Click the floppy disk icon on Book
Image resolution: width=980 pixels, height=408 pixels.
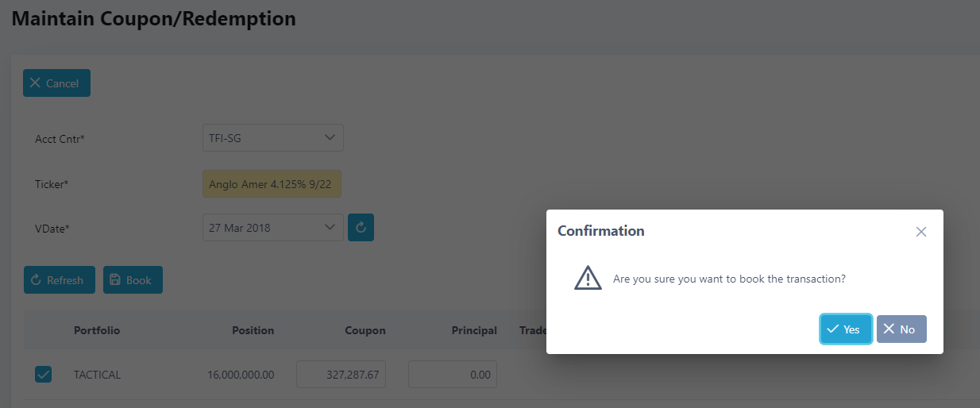tap(115, 280)
